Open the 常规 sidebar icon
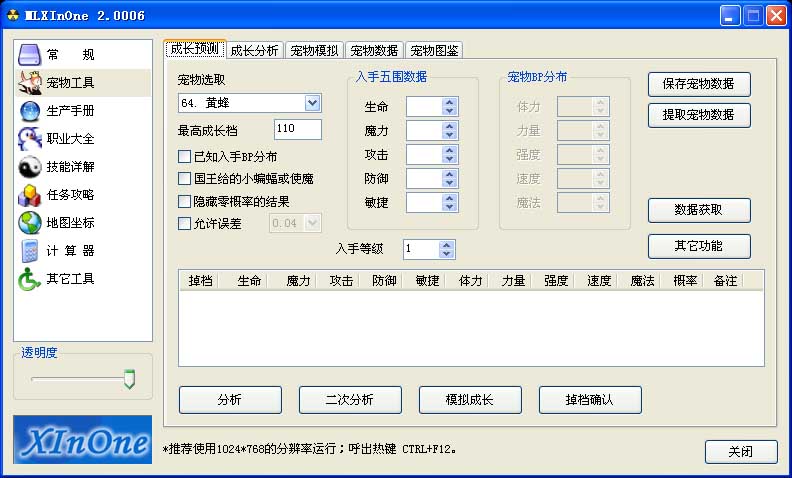792x478 pixels. coord(30,54)
